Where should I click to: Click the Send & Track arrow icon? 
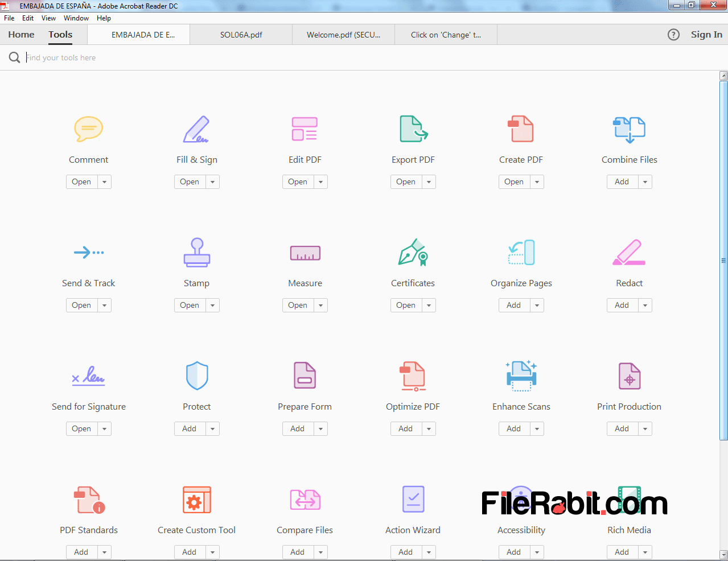(89, 252)
